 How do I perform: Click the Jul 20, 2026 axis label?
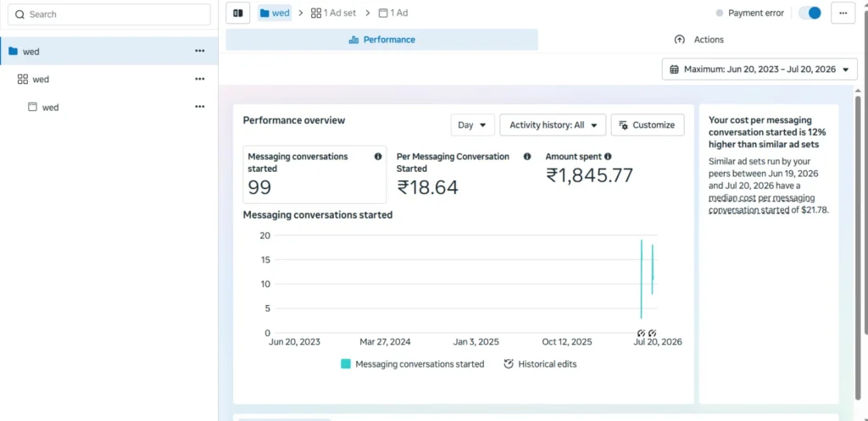pyautogui.click(x=657, y=342)
